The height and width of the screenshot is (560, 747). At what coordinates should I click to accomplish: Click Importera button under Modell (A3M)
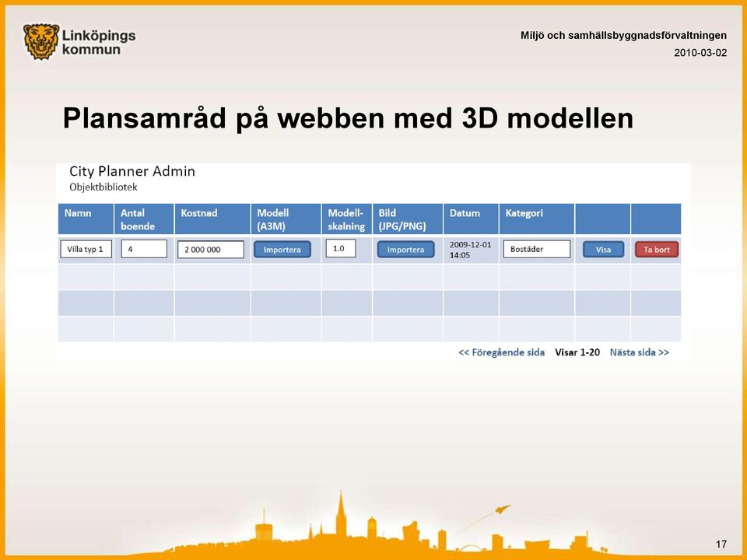click(282, 249)
